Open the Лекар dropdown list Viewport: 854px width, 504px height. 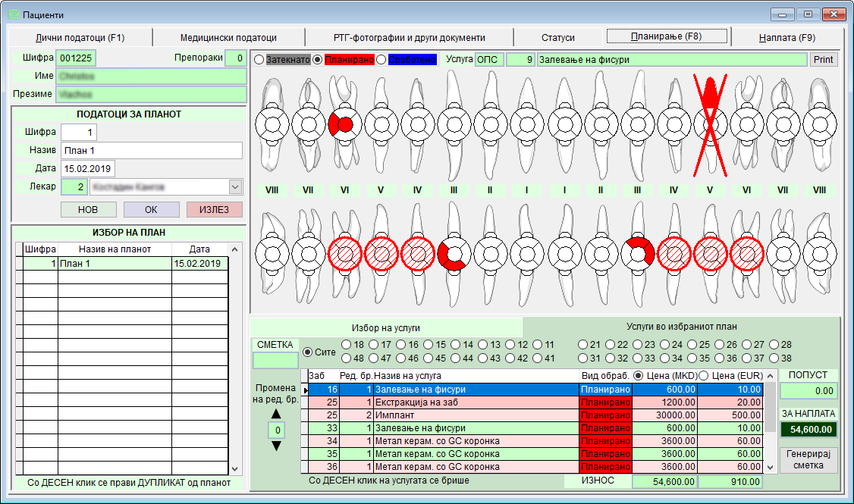[234, 186]
